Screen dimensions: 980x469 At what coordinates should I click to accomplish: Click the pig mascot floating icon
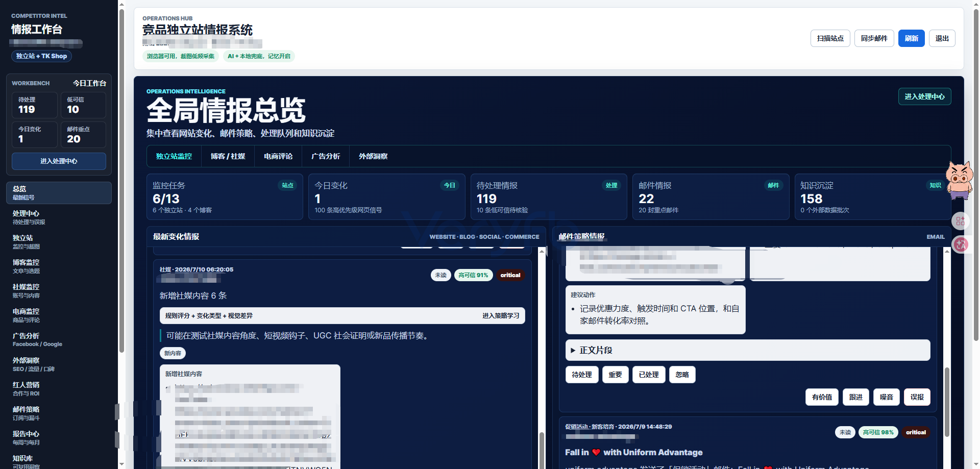pos(959,180)
